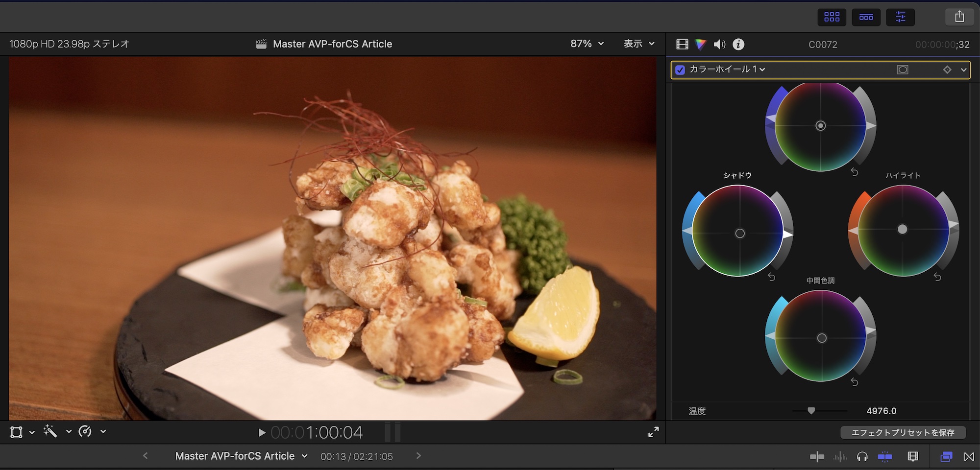Open the video inspector filmstrip tab

point(682,45)
